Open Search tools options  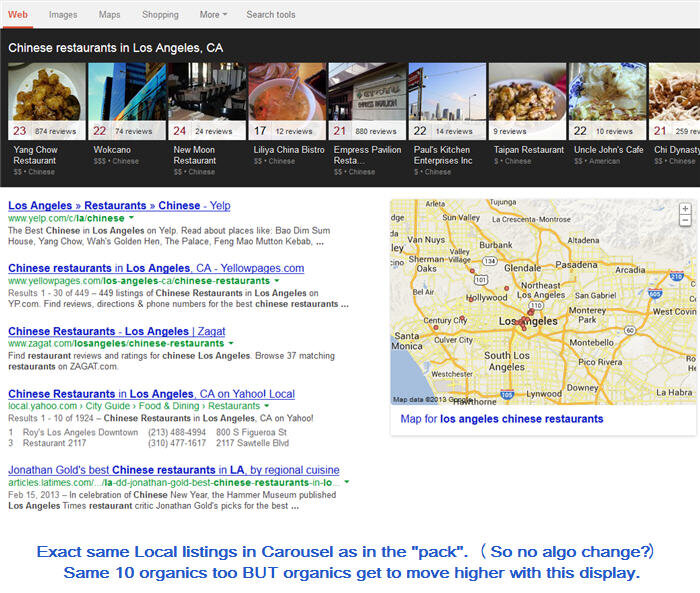271,14
